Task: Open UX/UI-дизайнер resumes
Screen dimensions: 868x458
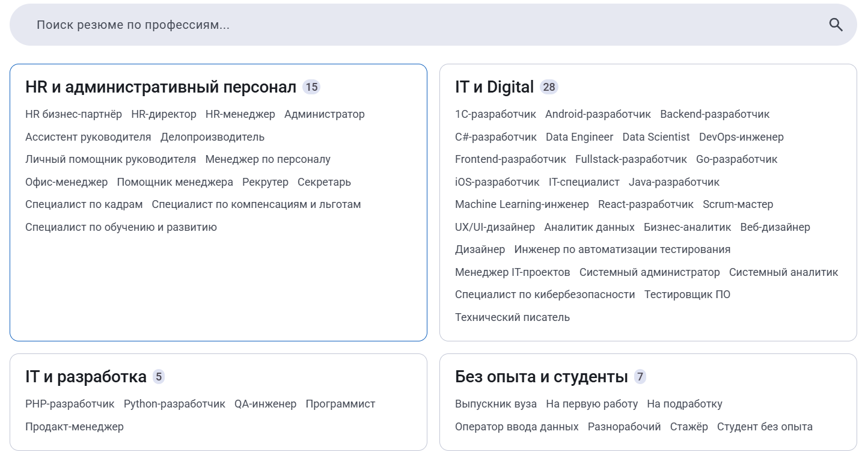Action: coord(495,227)
